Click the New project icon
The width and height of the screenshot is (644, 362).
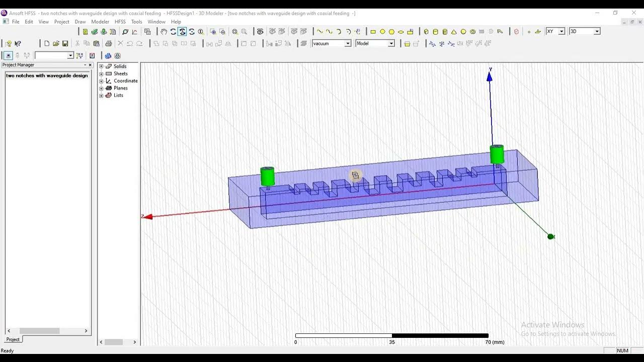tap(47, 44)
